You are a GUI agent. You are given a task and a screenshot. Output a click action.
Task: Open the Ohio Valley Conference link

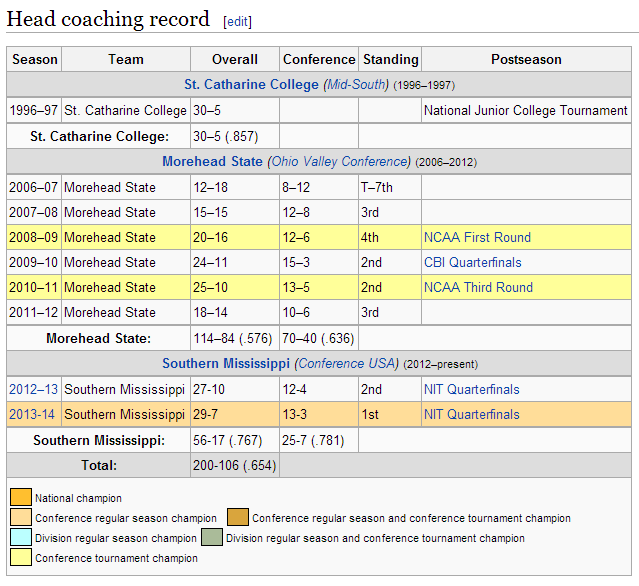[x=339, y=162]
